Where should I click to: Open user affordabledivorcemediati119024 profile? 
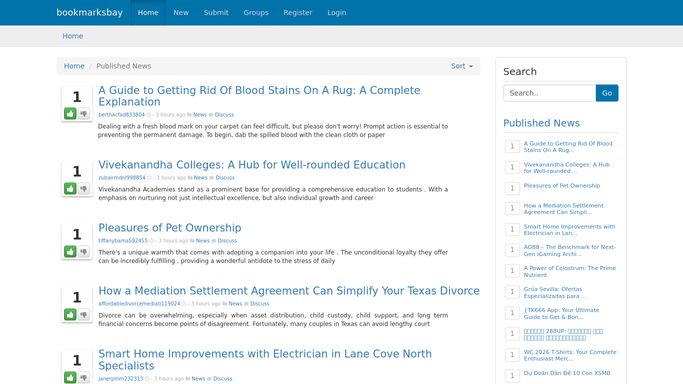[139, 304]
